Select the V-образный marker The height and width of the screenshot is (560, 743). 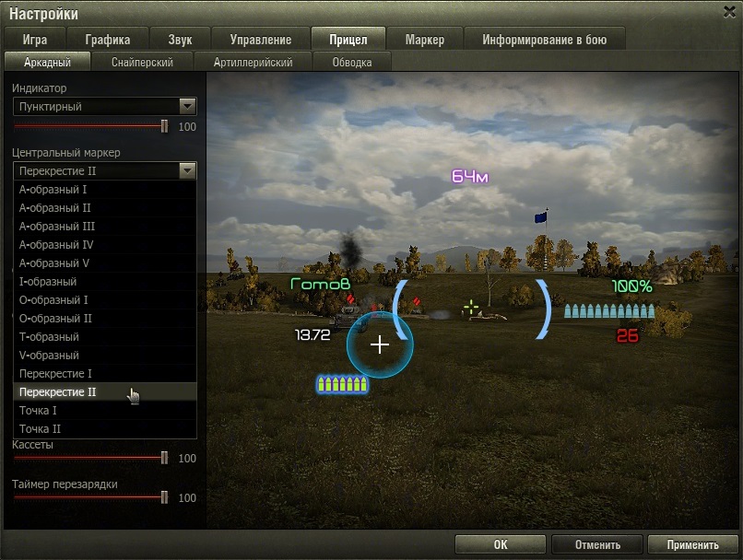coord(105,356)
